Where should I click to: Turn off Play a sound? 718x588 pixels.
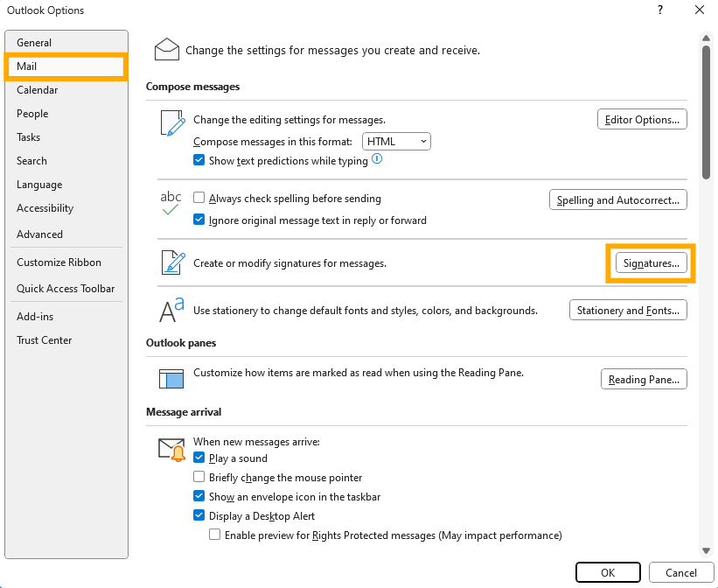(199, 458)
